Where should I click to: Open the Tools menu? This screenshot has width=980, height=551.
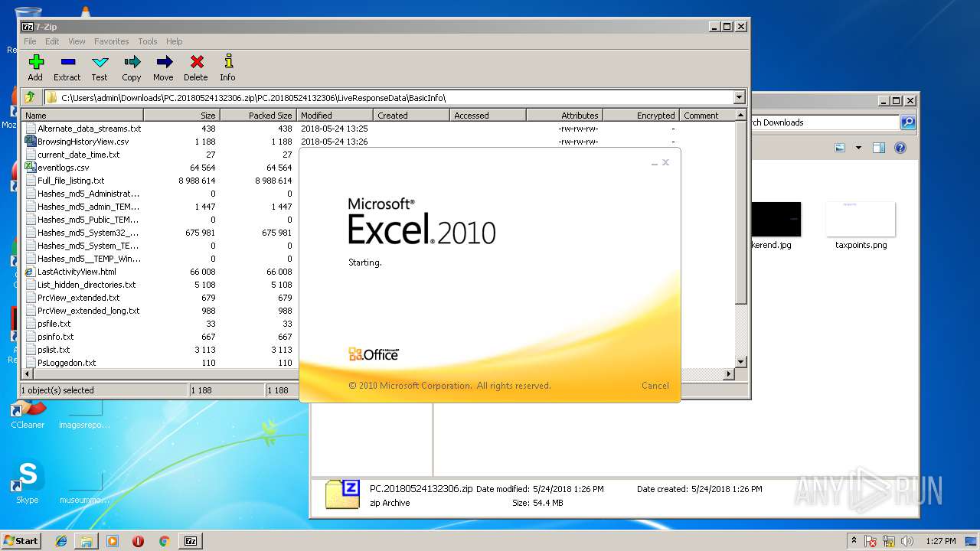[x=148, y=41]
